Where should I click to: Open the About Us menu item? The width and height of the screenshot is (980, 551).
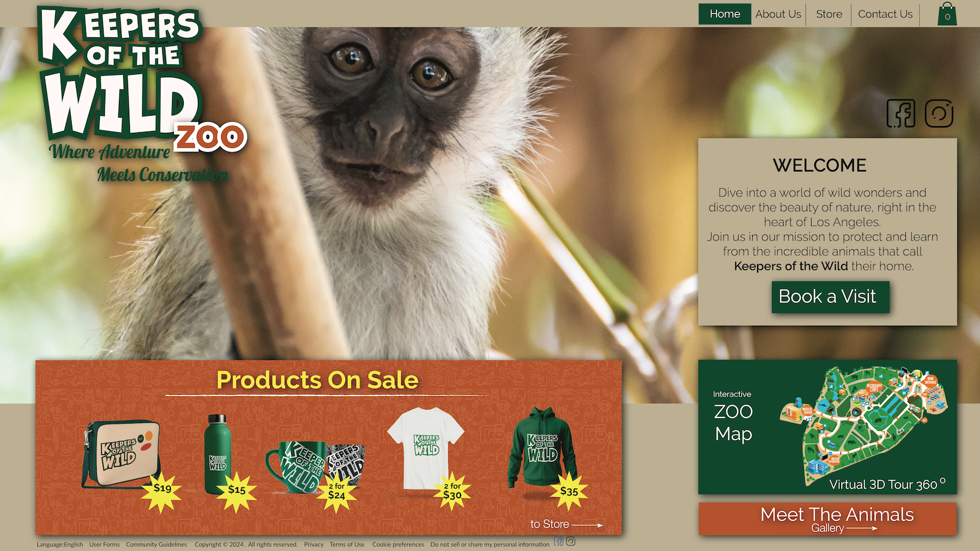[x=778, y=14]
